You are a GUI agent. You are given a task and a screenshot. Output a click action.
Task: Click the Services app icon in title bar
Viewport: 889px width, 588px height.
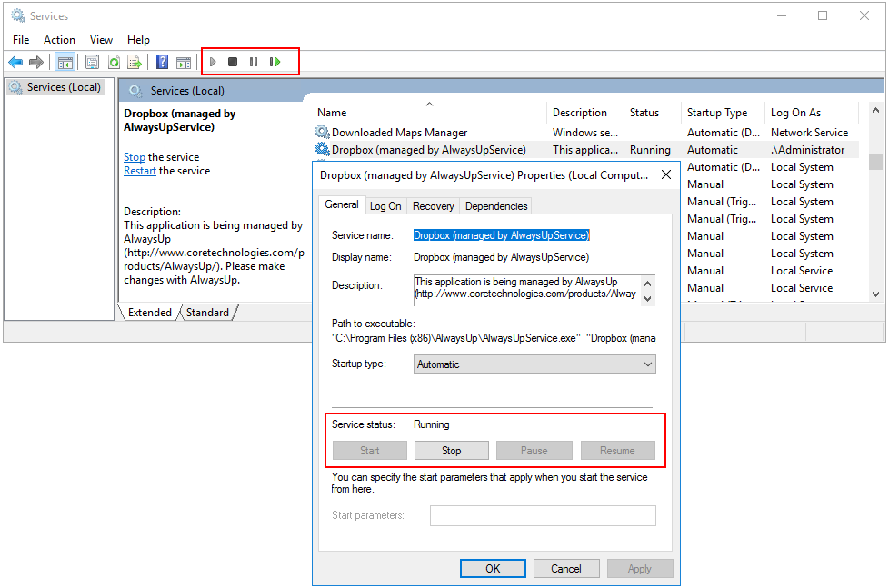coord(18,15)
